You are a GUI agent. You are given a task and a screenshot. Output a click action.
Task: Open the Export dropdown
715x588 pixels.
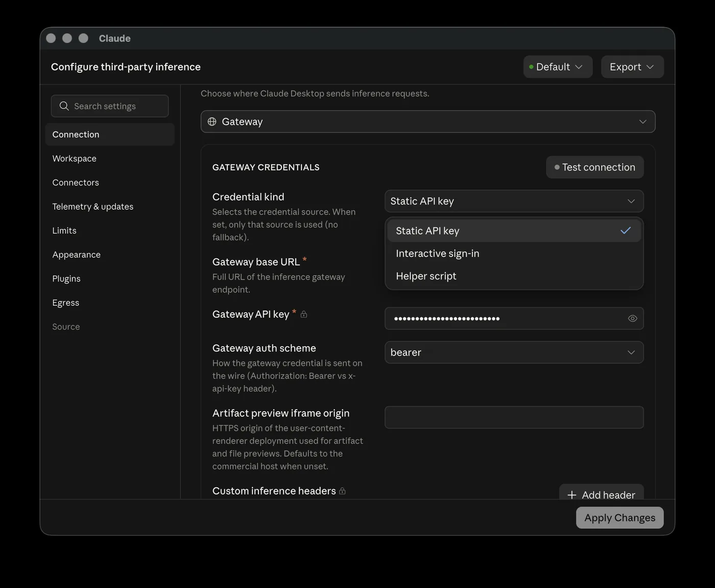[x=632, y=67]
